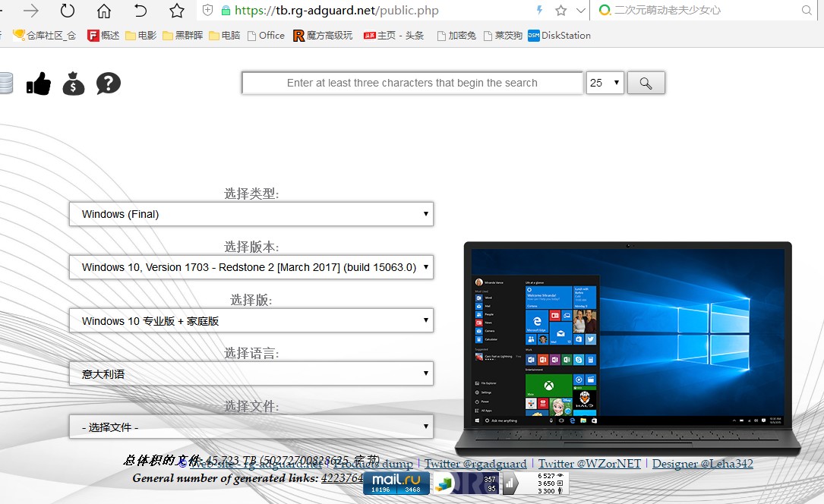This screenshot has height=504, width=824.
Task: Open the money-bag donation icon
Action: 73,84
